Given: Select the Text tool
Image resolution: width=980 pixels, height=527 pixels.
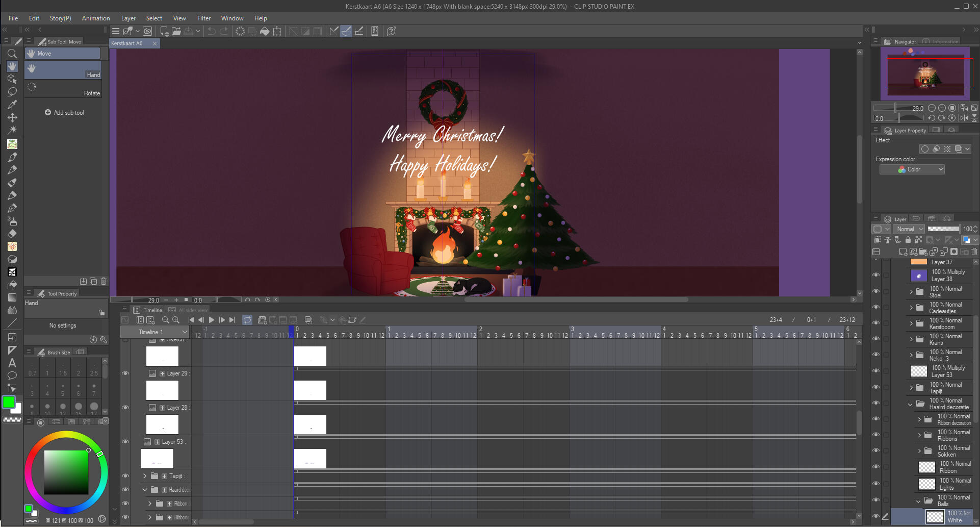Looking at the screenshot, I should pyautogui.click(x=12, y=363).
